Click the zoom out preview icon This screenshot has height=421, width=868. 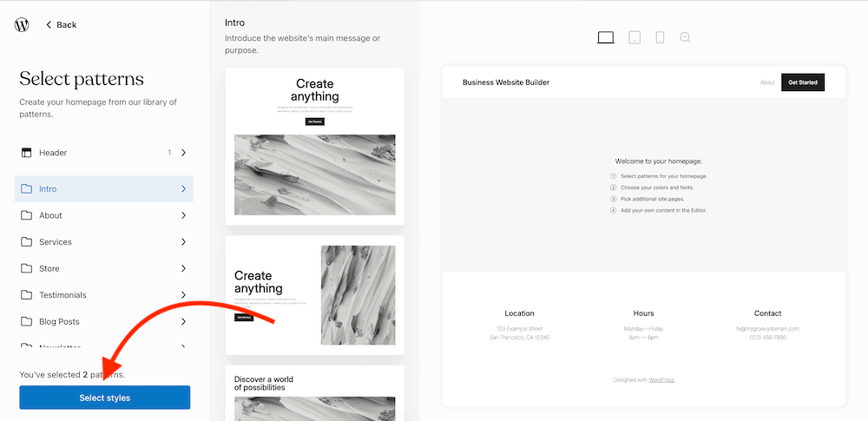(x=686, y=37)
